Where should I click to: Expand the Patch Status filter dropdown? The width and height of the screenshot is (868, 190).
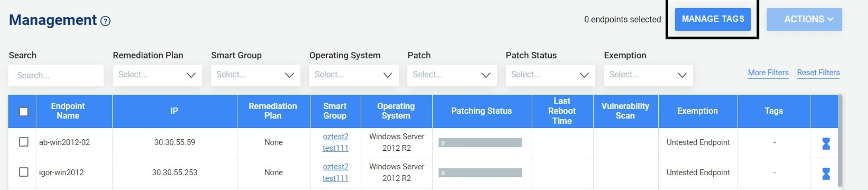pyautogui.click(x=550, y=75)
